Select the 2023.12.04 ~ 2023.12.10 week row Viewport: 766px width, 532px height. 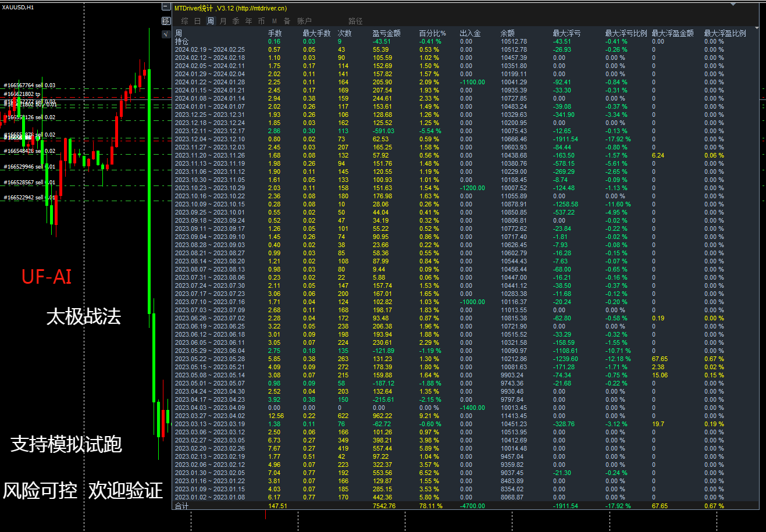point(466,140)
